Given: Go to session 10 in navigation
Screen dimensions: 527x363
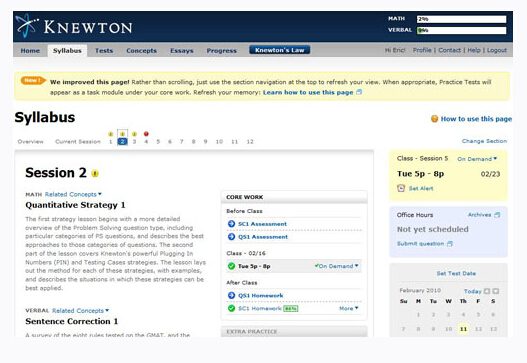Looking at the screenshot, I should pos(219,142).
